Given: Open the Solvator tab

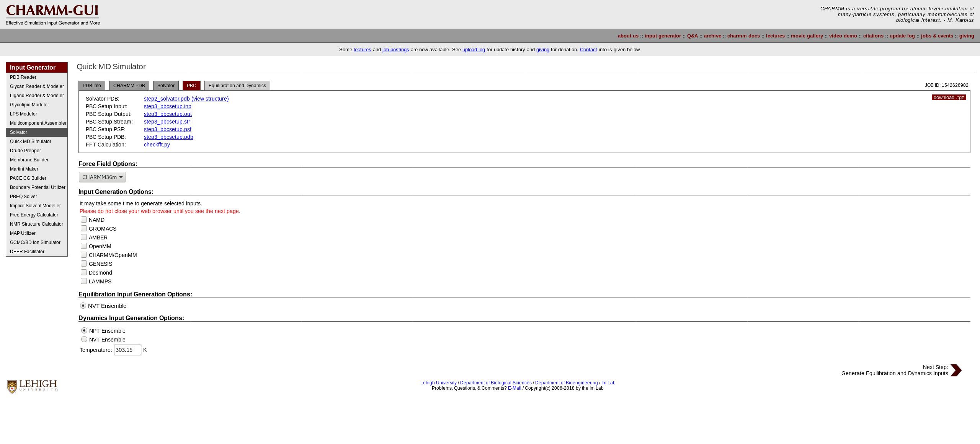Looking at the screenshot, I should (x=166, y=86).
